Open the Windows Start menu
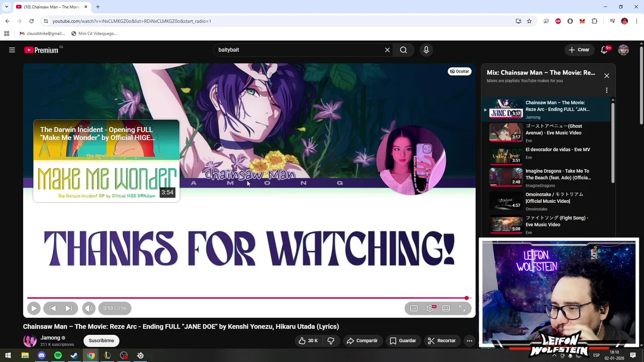Screen dimensions: 644x362 (x=8, y=355)
